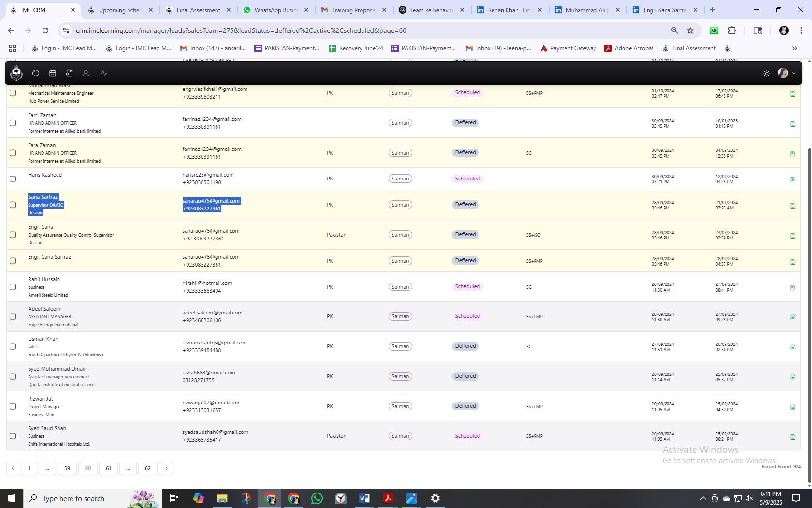
Task: Expand the user avatar dropdown menu
Action: point(786,73)
